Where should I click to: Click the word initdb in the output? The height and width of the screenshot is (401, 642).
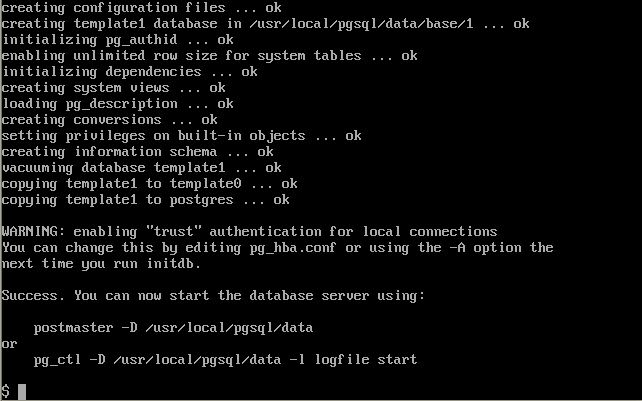tap(174, 264)
